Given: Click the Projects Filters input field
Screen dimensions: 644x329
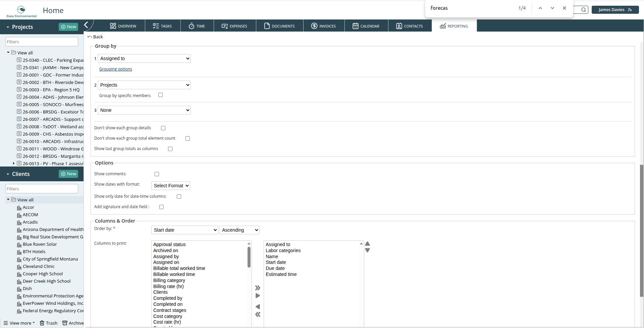Looking at the screenshot, I should point(42,42).
